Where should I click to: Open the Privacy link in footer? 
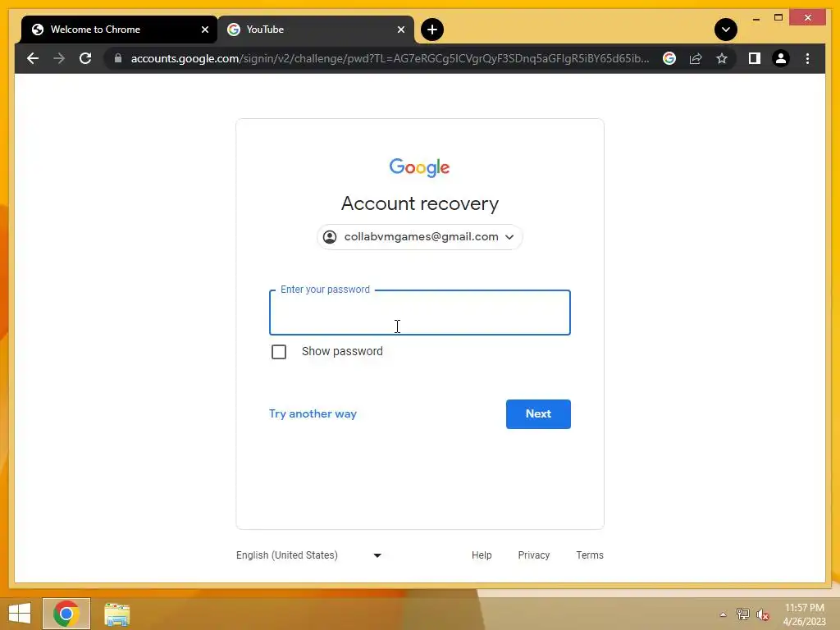533,555
